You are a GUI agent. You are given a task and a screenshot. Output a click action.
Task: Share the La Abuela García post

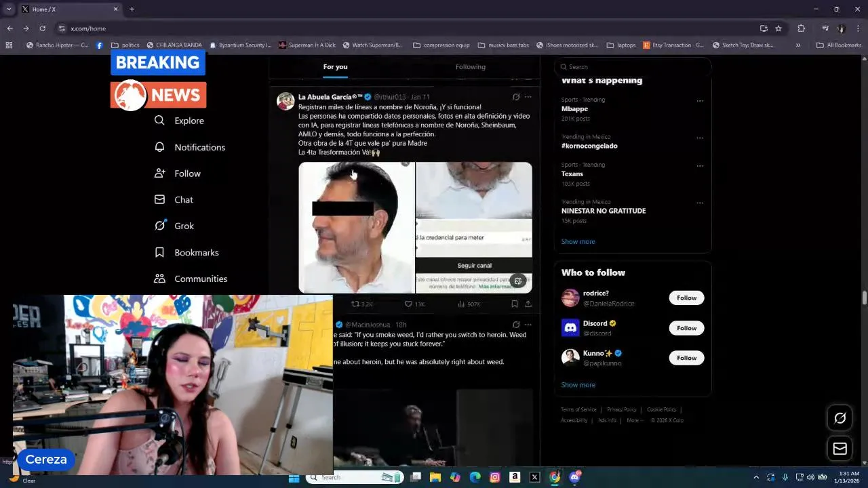pos(528,304)
